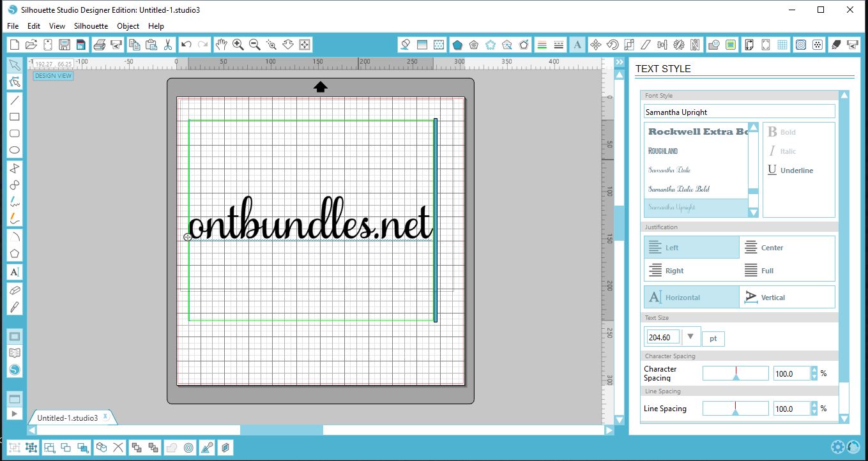Set justification to Center

tap(787, 247)
